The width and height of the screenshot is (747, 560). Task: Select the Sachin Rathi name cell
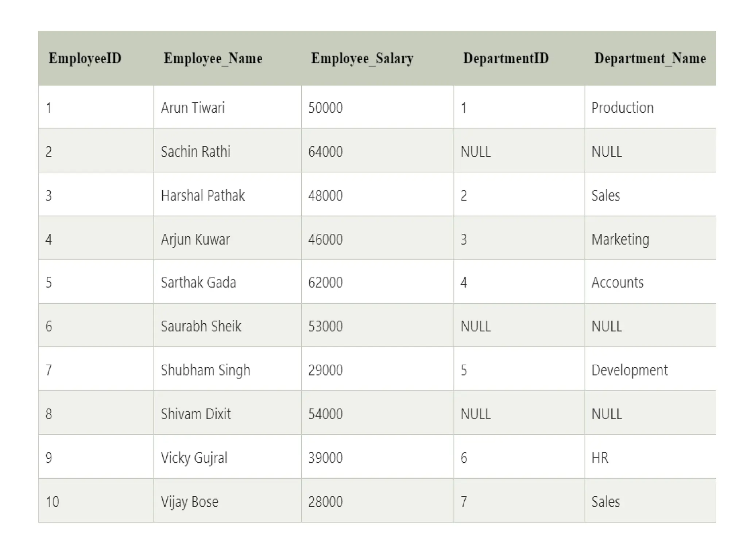(196, 152)
